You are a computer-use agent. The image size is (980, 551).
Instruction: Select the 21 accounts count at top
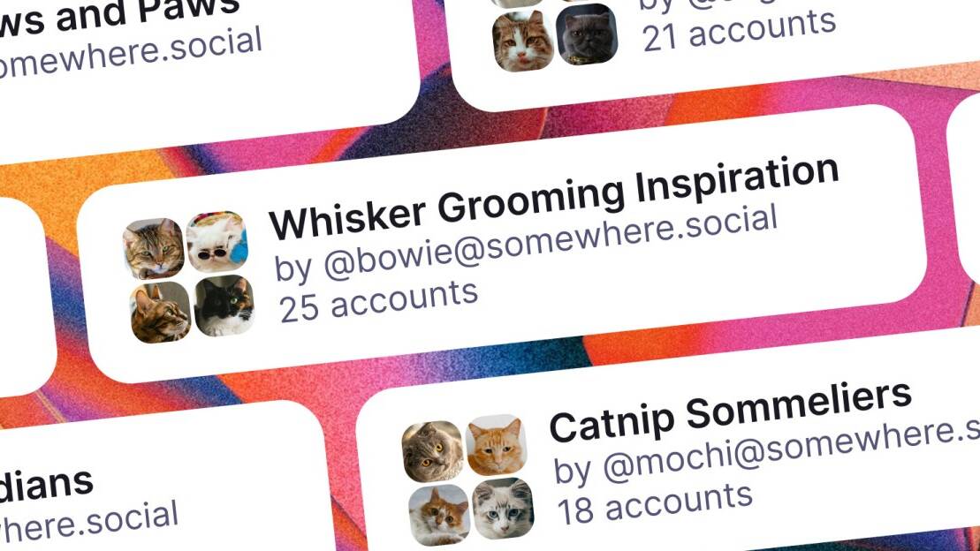point(739,30)
